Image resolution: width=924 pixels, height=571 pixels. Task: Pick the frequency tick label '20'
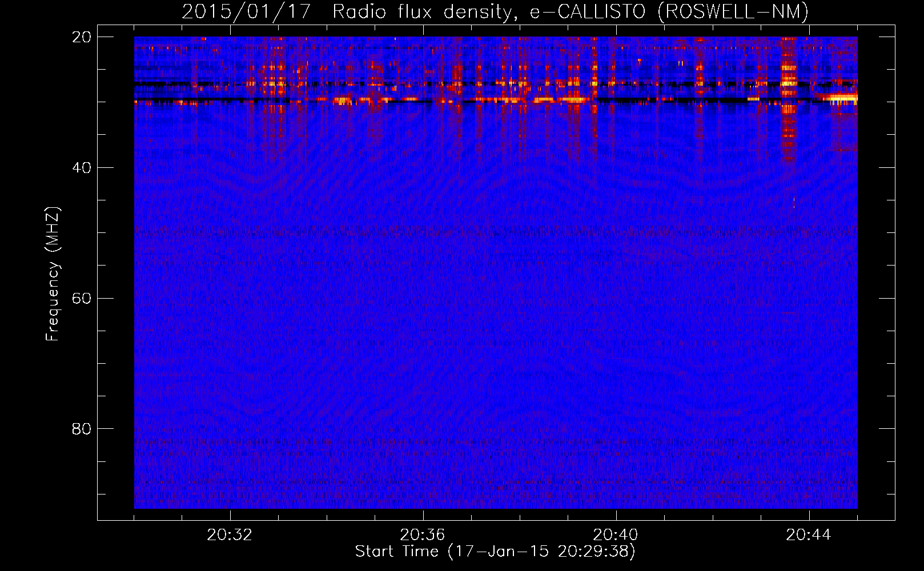pyautogui.click(x=82, y=37)
